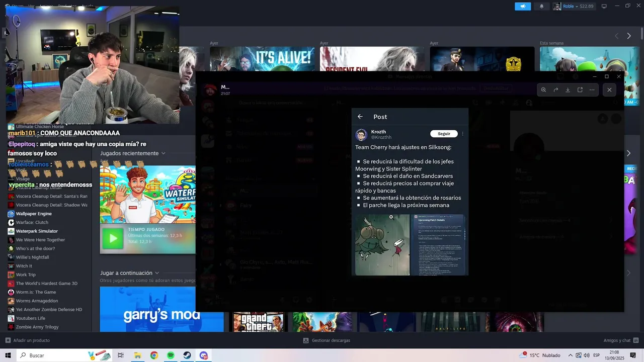Open Windows action center notifications
This screenshot has width=644, height=362.
click(633, 355)
